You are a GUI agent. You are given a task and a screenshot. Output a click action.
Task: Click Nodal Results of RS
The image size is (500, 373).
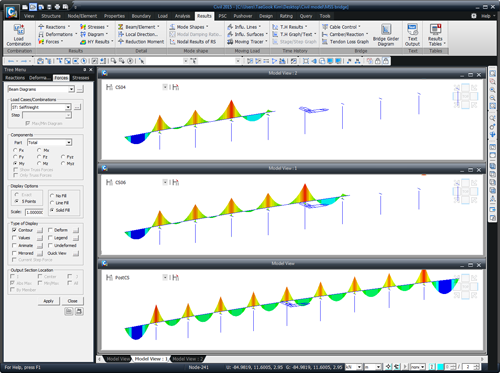point(193,42)
